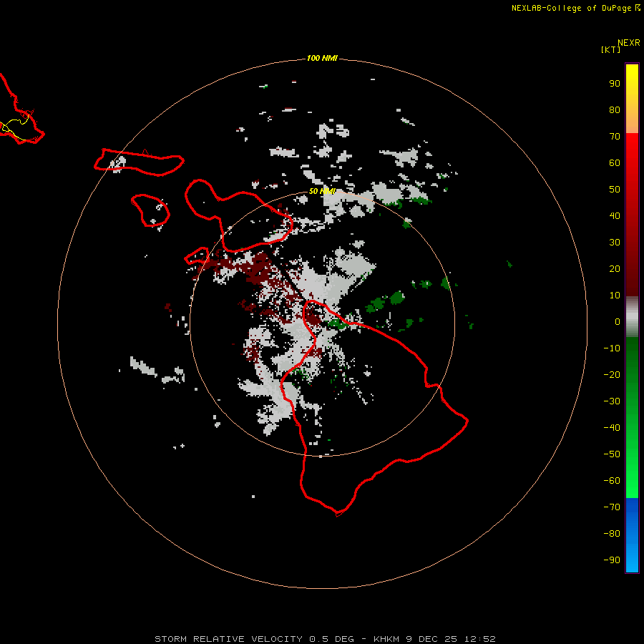Viewport: 644px width, 644px height.
Task: Click the KHKM station identifier in caption
Action: (386, 639)
